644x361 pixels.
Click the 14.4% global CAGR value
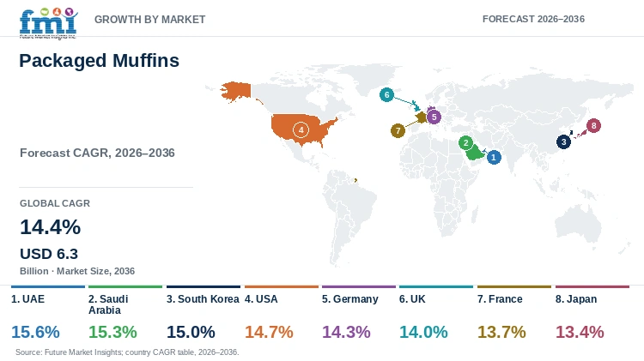(x=50, y=227)
